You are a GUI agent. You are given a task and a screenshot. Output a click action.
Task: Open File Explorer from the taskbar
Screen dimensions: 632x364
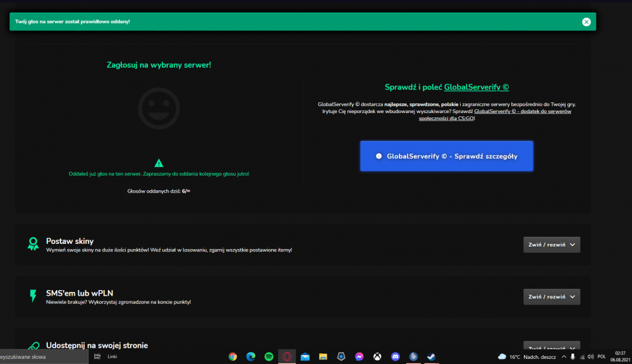coord(323,356)
